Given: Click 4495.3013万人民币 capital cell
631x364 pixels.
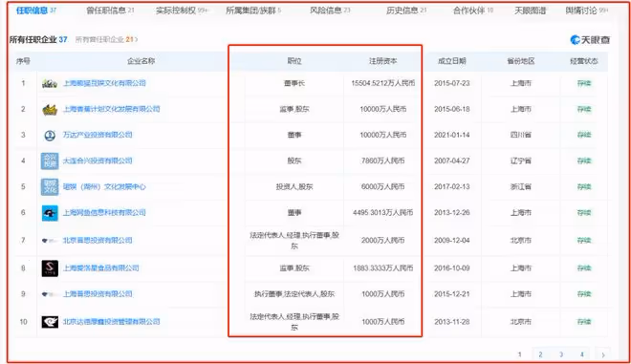Looking at the screenshot, I should (382, 212).
